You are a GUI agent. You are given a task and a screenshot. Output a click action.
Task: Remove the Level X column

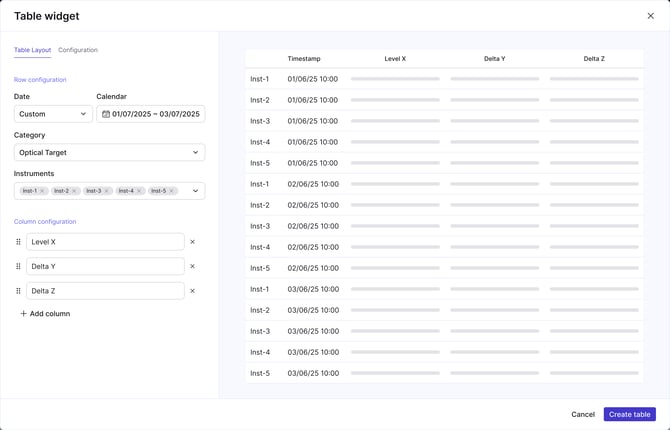[x=193, y=242]
